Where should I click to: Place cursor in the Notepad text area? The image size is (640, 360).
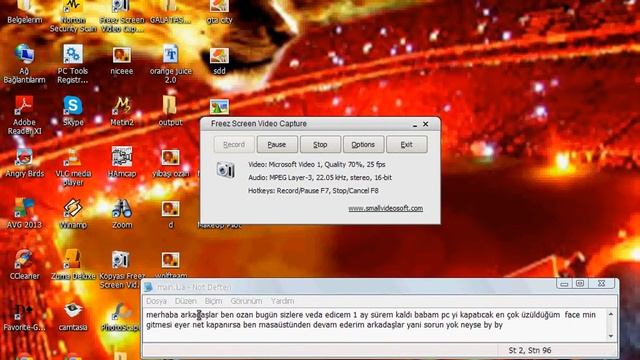[x=375, y=325]
